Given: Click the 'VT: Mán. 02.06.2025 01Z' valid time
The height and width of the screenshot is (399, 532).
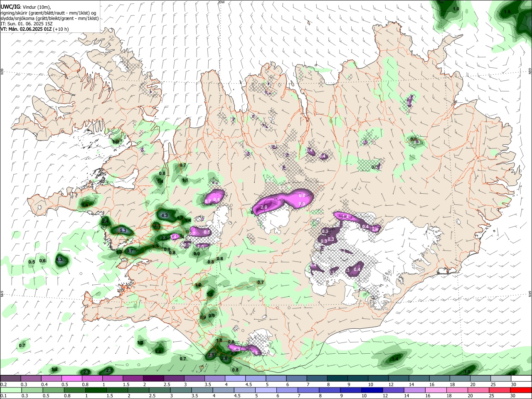Looking at the screenshot, I should (26, 29).
